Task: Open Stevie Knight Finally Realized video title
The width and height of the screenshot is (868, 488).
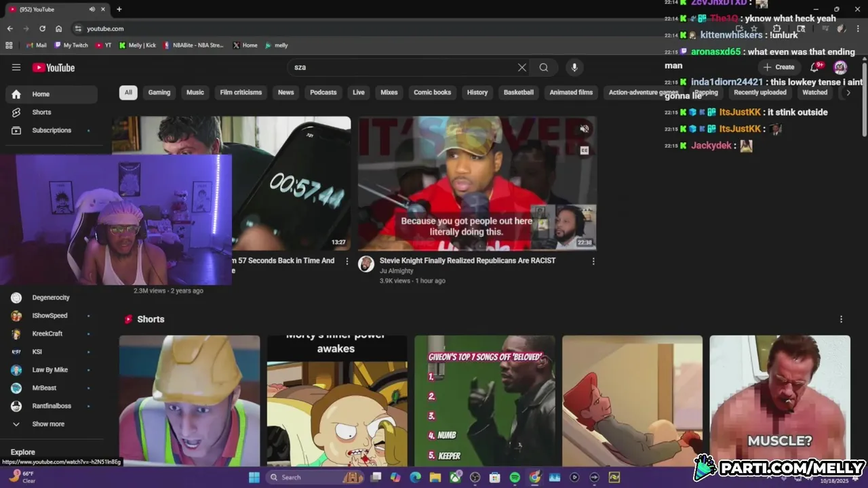Action: (467, 260)
